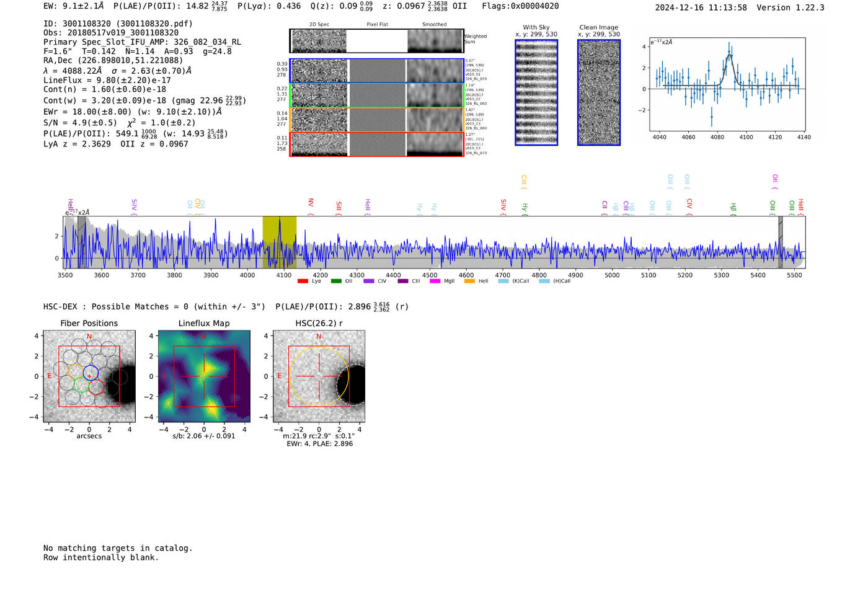Select the green-bordered 2D fiber spectrum row
The height and width of the screenshot is (591, 868).
point(377,96)
